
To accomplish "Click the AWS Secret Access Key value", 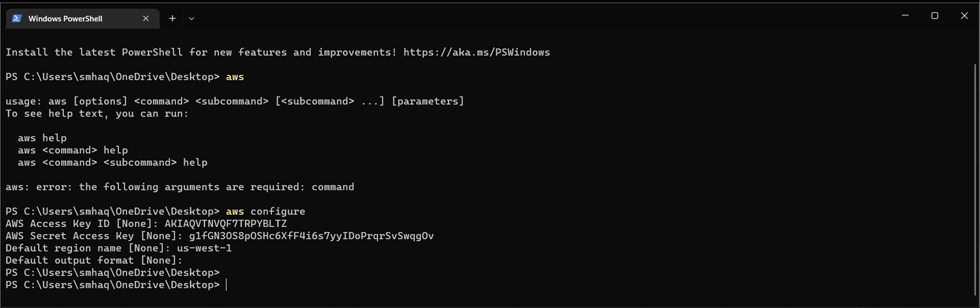I will pos(311,236).
